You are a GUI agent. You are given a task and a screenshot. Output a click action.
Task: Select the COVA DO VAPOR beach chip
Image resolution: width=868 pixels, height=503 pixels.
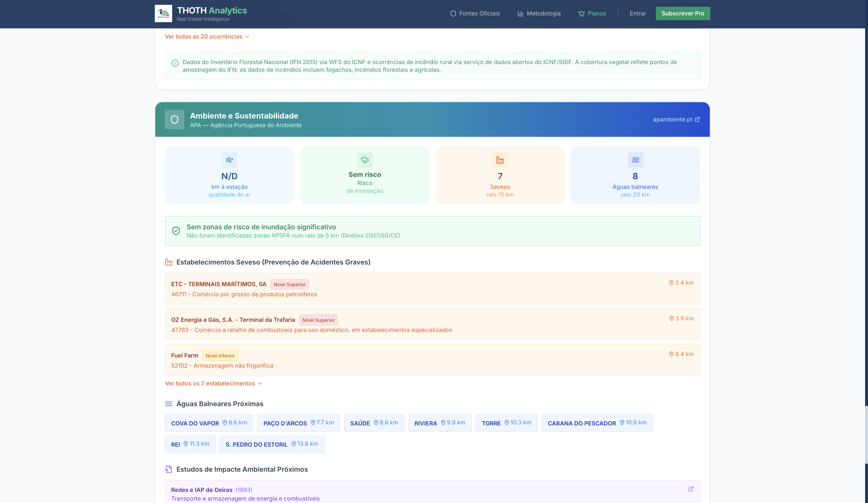coord(209,423)
